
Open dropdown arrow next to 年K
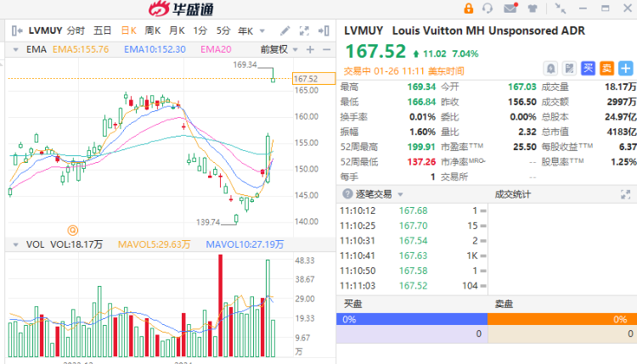(x=262, y=31)
